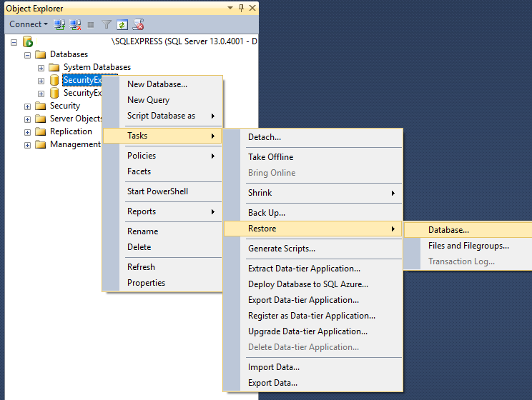Choose New Query from context menu
Image resolution: width=532 pixels, height=400 pixels.
(162, 100)
